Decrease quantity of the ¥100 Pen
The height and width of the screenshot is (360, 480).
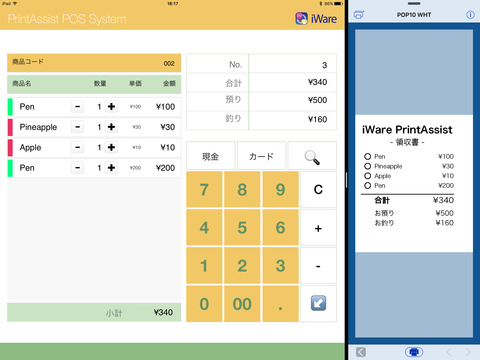click(x=77, y=107)
